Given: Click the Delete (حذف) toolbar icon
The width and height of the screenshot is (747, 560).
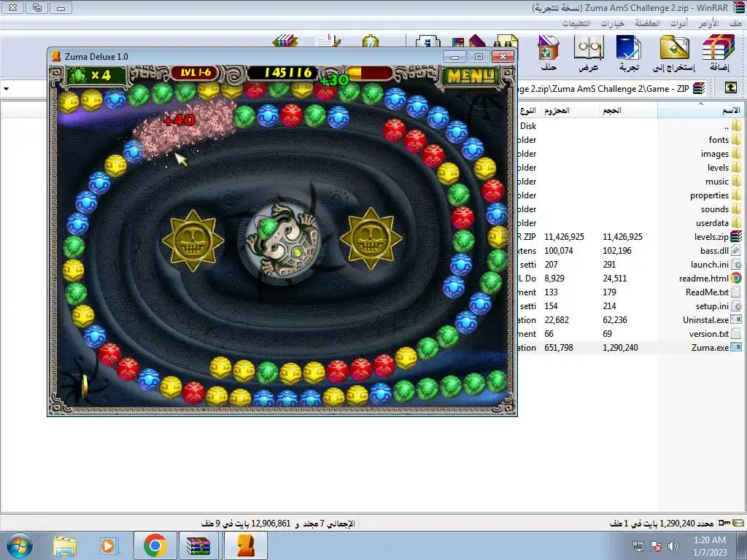Looking at the screenshot, I should 549,52.
